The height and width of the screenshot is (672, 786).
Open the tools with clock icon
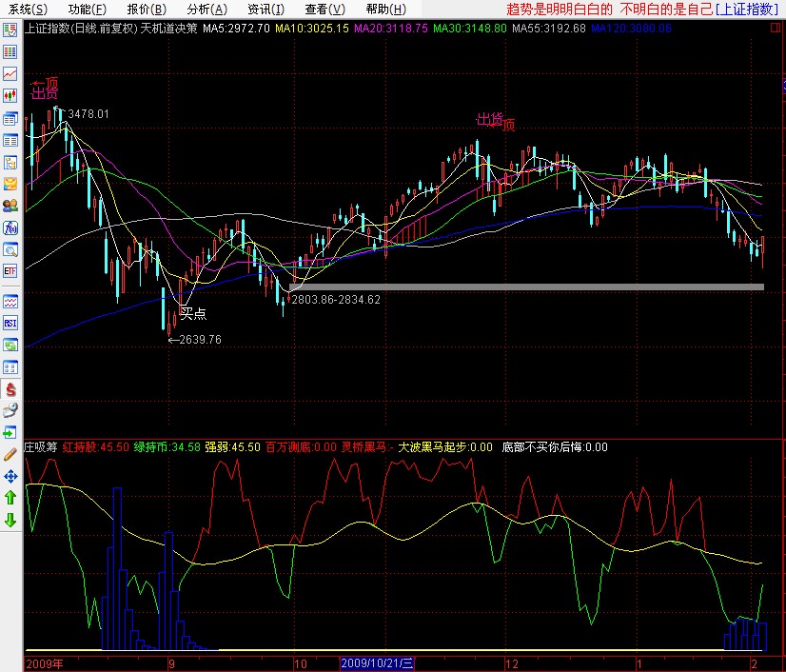click(10, 411)
